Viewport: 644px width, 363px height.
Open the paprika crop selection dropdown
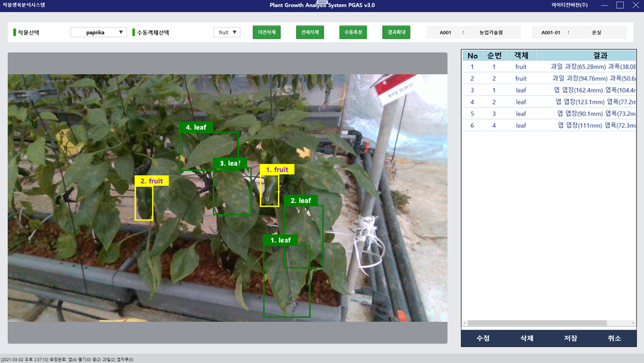point(98,32)
